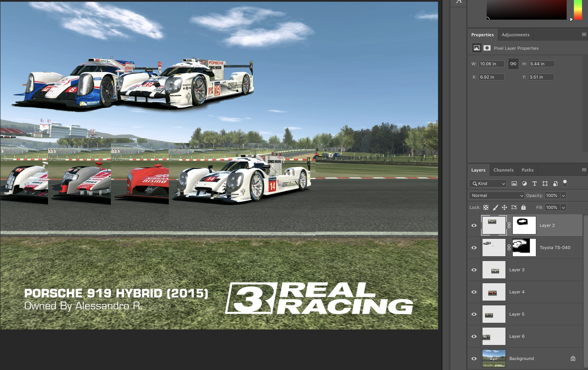Screen dimensions: 588x370
Task: Select the Layer 2 mask thumbnail
Action: (524, 225)
